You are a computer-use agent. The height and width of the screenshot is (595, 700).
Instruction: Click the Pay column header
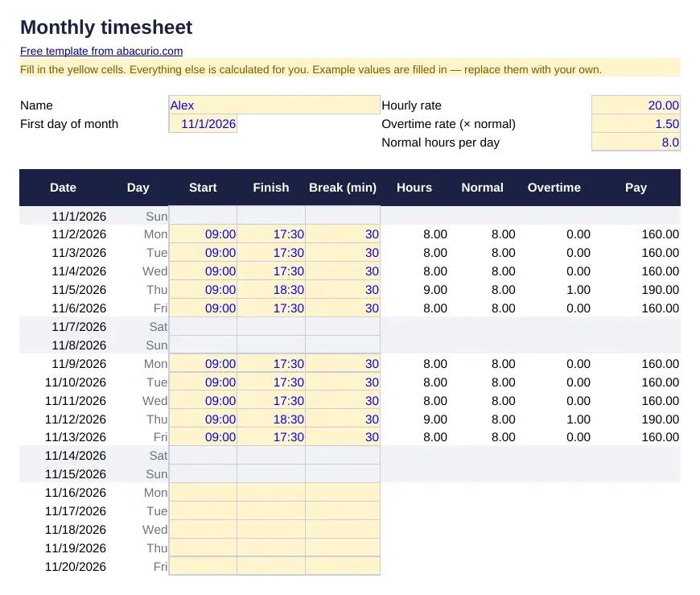pyautogui.click(x=636, y=188)
